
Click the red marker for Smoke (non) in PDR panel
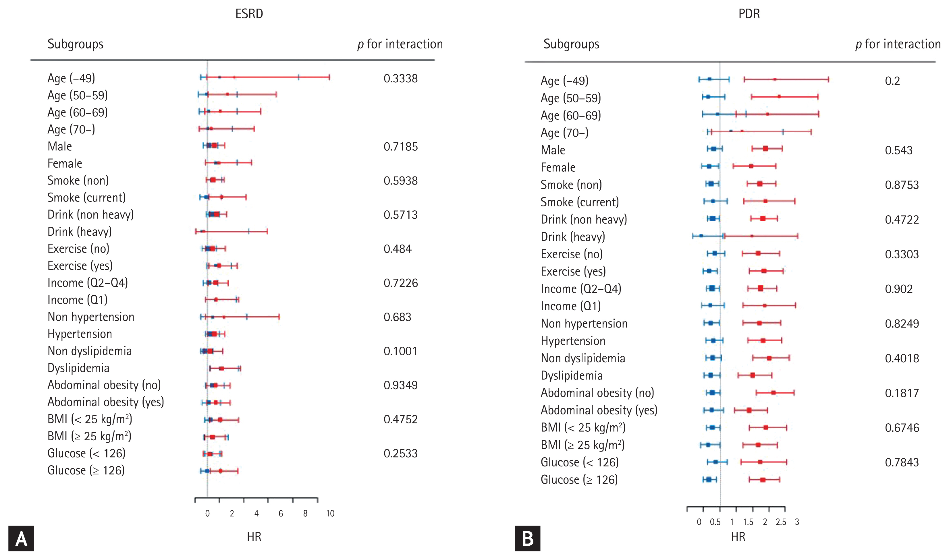[760, 184]
